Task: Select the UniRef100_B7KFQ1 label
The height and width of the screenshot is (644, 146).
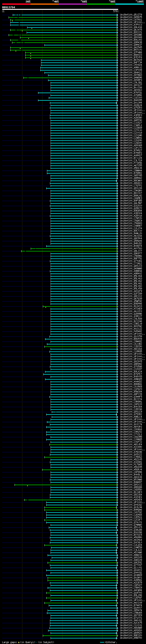Action: click(x=131, y=93)
